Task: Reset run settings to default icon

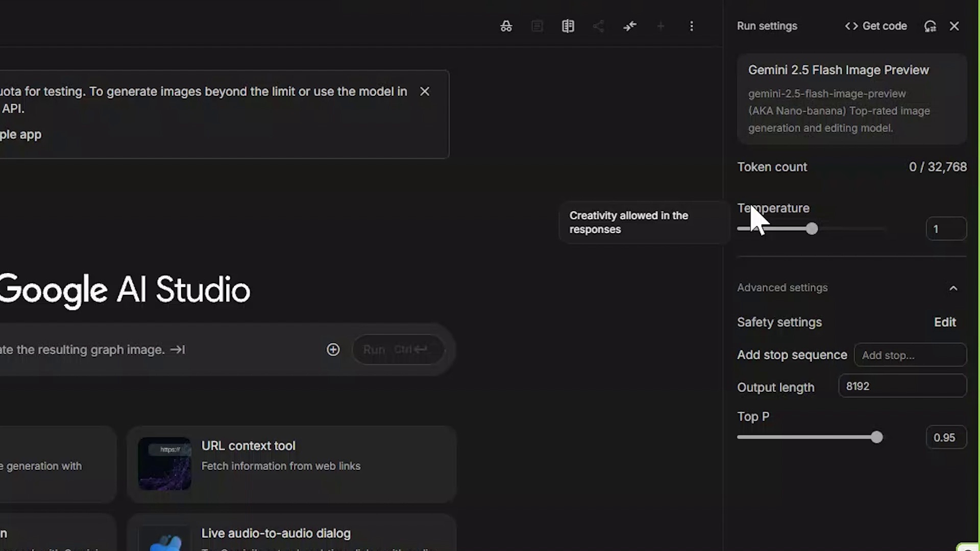Action: pos(930,26)
